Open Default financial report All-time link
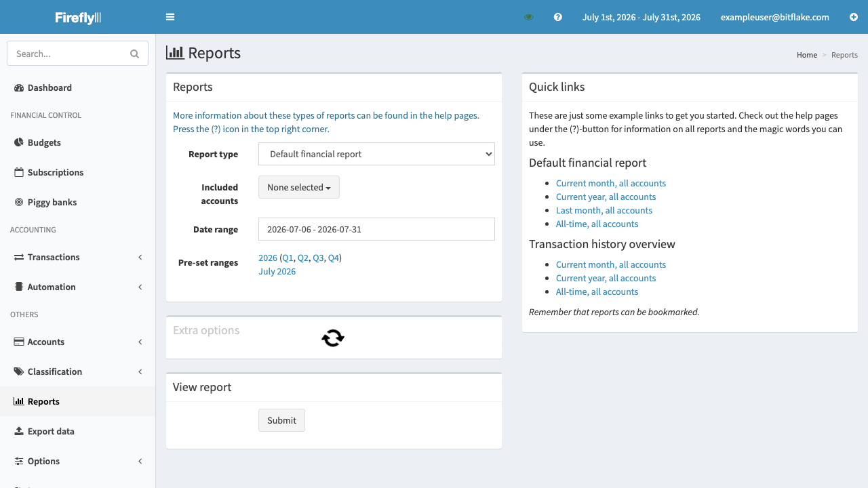 pyautogui.click(x=597, y=224)
